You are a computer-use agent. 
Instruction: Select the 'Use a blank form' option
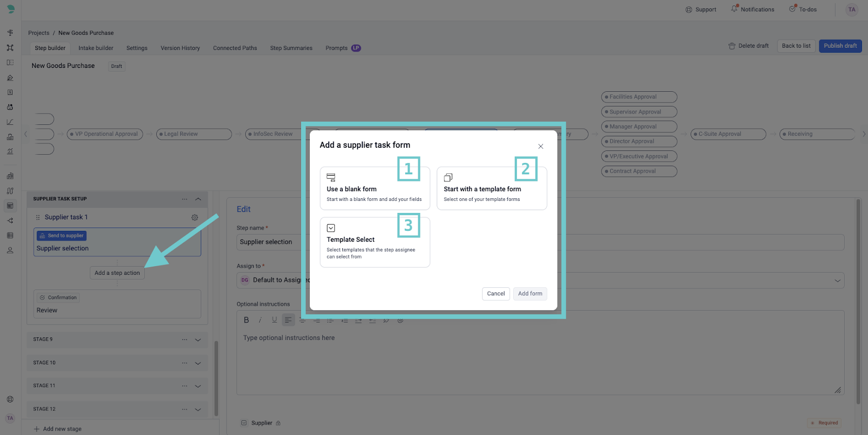(x=374, y=188)
